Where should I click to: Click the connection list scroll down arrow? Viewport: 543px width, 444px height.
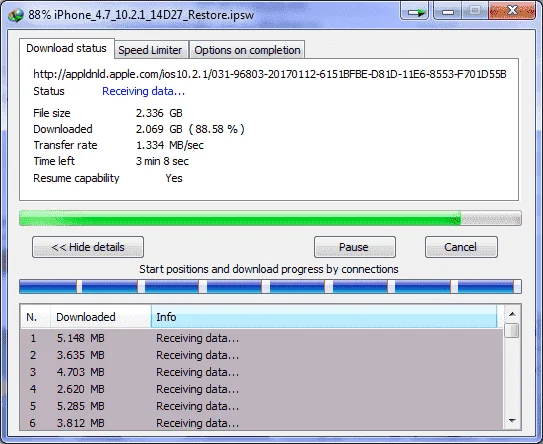click(x=512, y=421)
